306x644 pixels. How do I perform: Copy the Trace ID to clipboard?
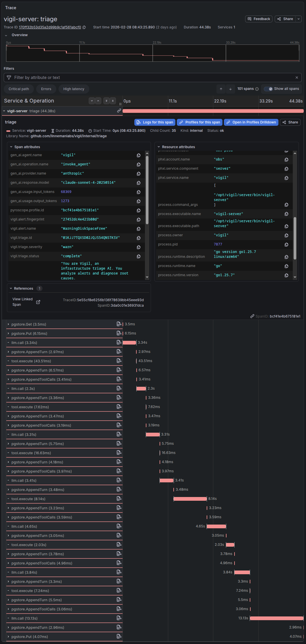point(84,28)
